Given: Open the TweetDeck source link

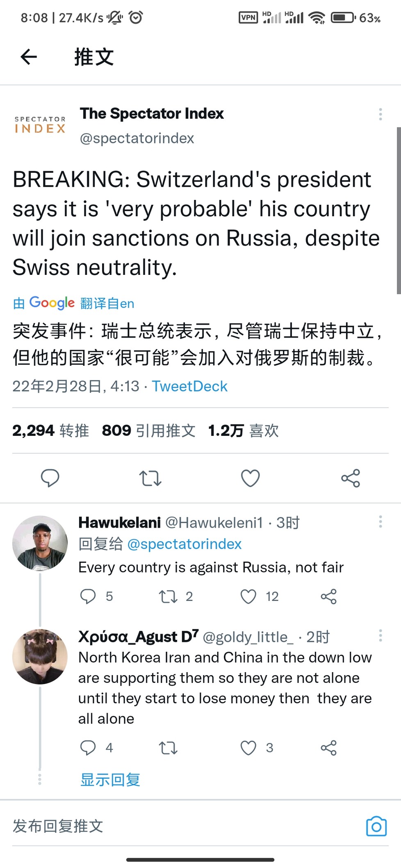Looking at the screenshot, I should tap(189, 386).
